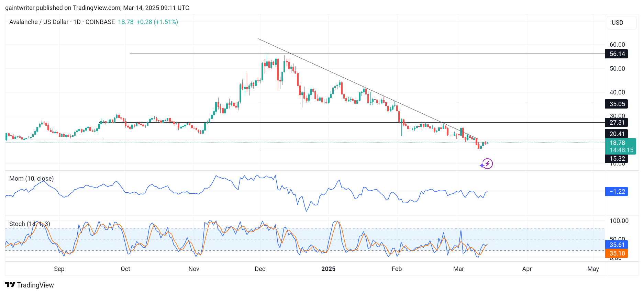Click the Oct label on time axis

[125, 269]
